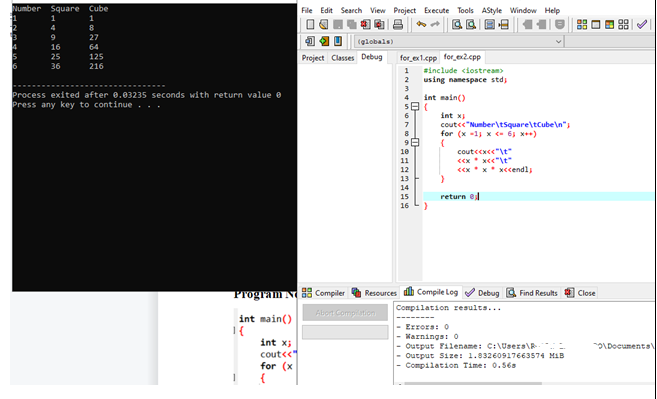The width and height of the screenshot is (657, 399).
Task: Click the grayed-out Save icon
Action: click(x=338, y=24)
